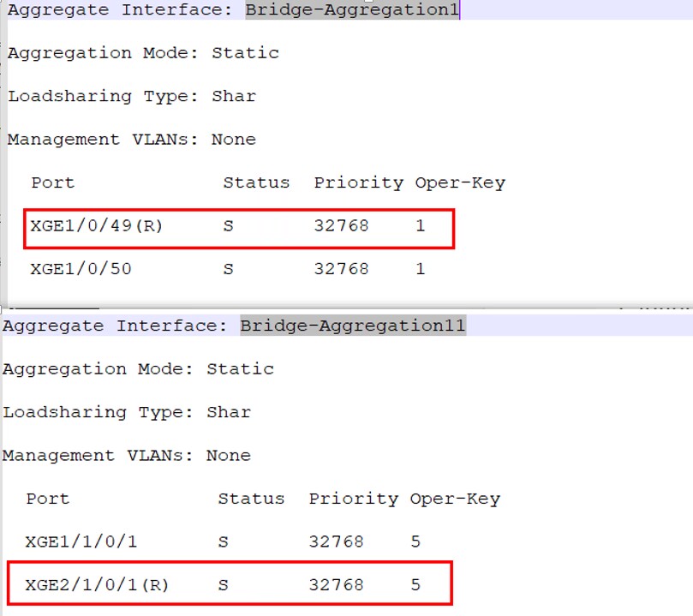Click the Oper-Key column header for Bridge-Aggregation1
693x616 pixels.
(460, 182)
